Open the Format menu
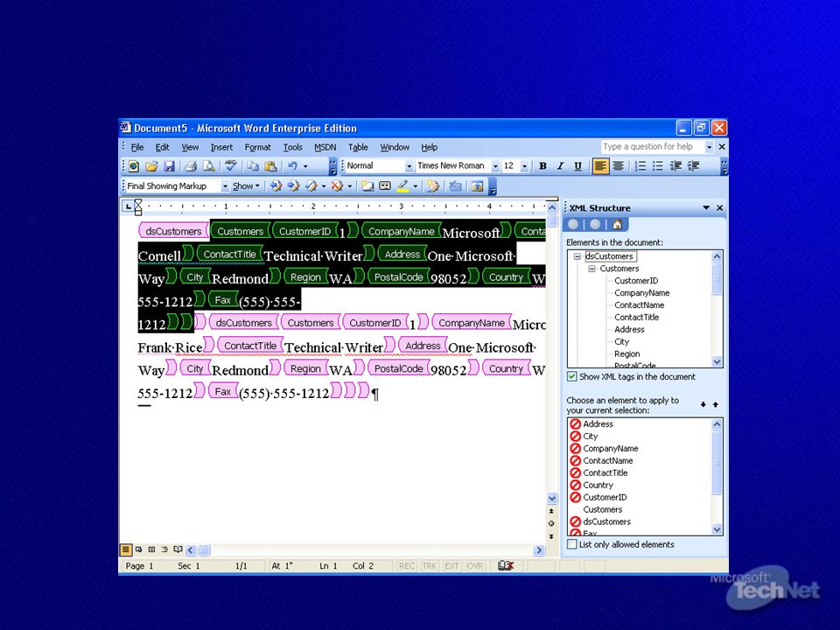This screenshot has width=840, height=630. [x=257, y=147]
